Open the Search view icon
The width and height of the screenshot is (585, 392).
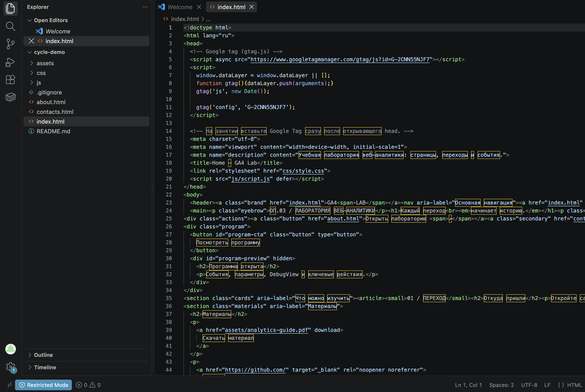tap(10, 26)
